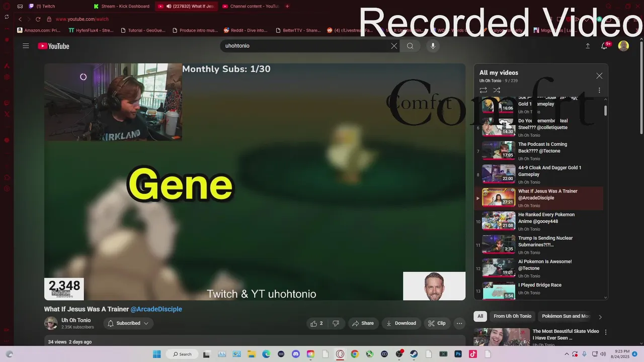Click the YouTube search input field

coord(306,46)
